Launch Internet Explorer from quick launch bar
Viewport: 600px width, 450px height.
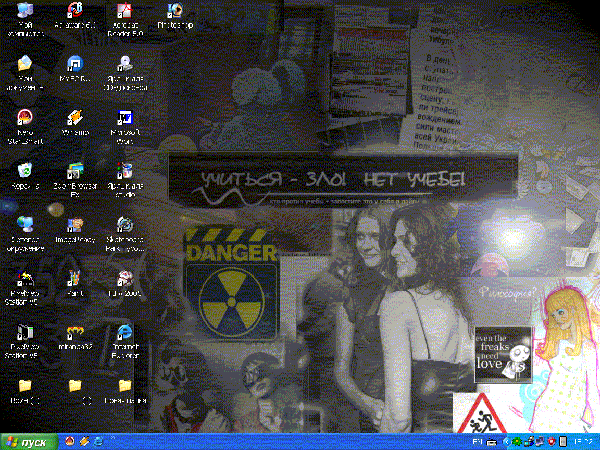point(98,442)
